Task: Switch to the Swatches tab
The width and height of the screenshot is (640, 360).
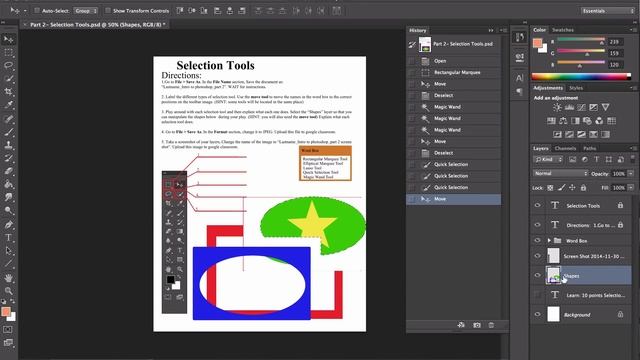Action: 563,30
